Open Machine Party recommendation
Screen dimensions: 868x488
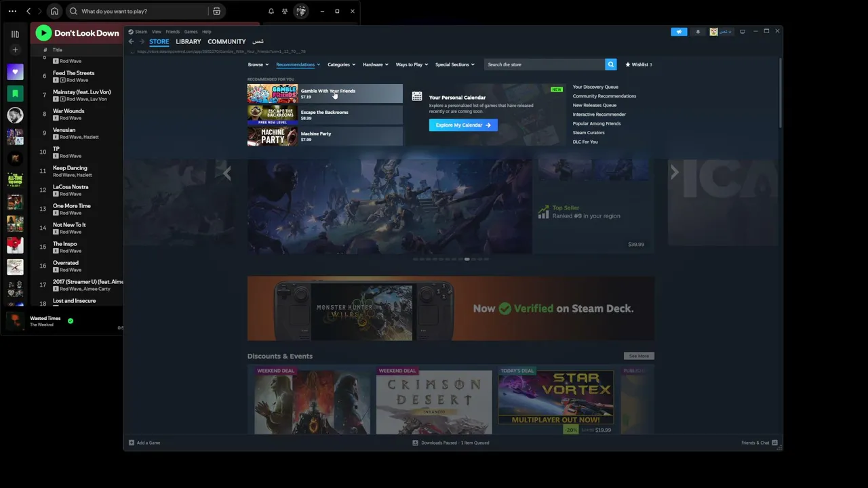[x=325, y=136]
